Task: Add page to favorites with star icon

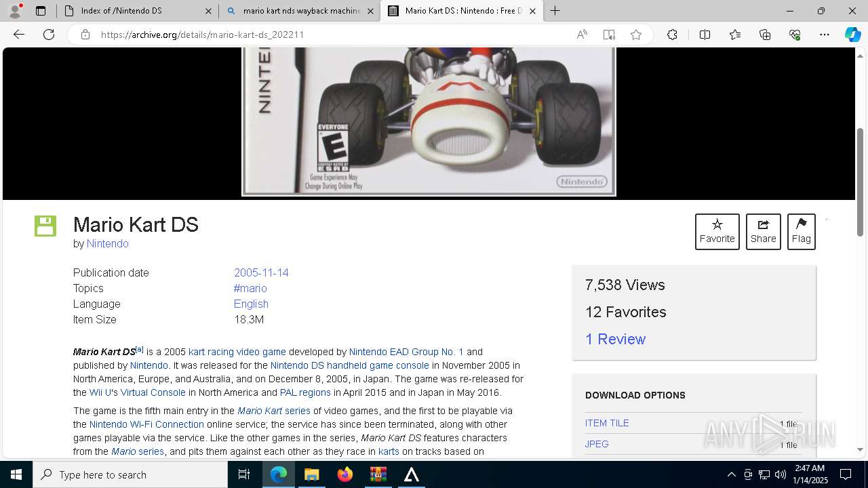Action: pyautogui.click(x=636, y=35)
